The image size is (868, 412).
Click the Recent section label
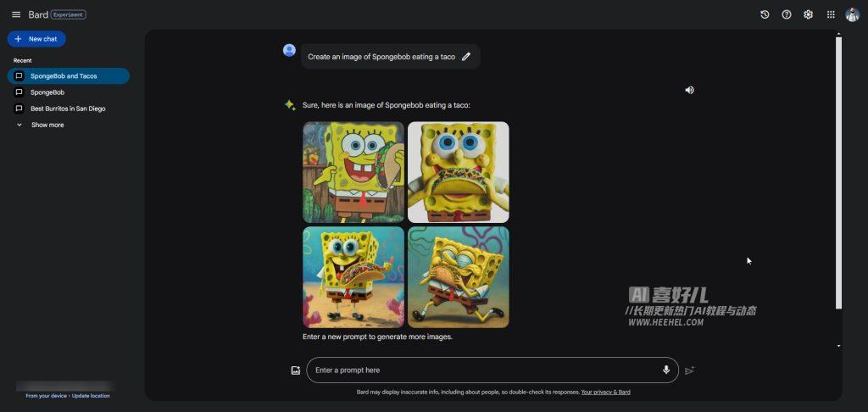[23, 60]
